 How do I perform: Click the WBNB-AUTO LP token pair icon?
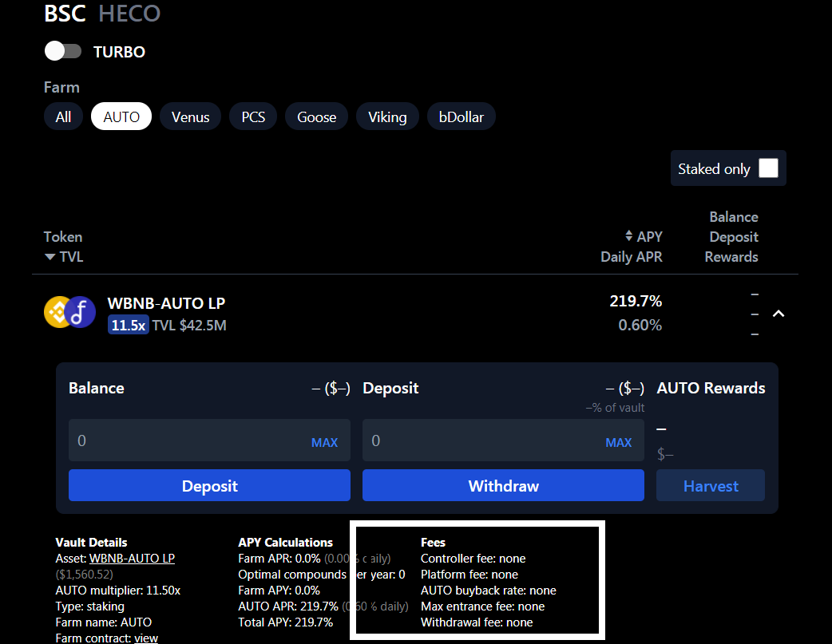(x=69, y=312)
